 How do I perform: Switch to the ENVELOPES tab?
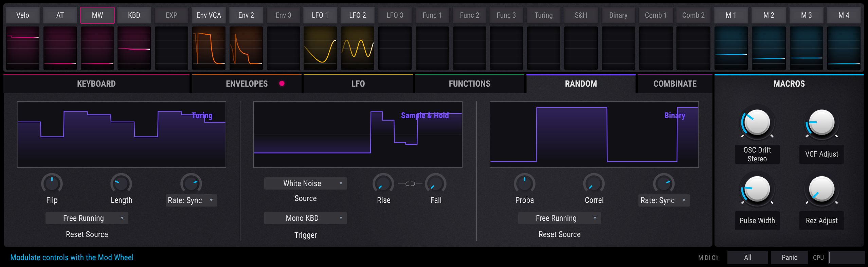247,84
